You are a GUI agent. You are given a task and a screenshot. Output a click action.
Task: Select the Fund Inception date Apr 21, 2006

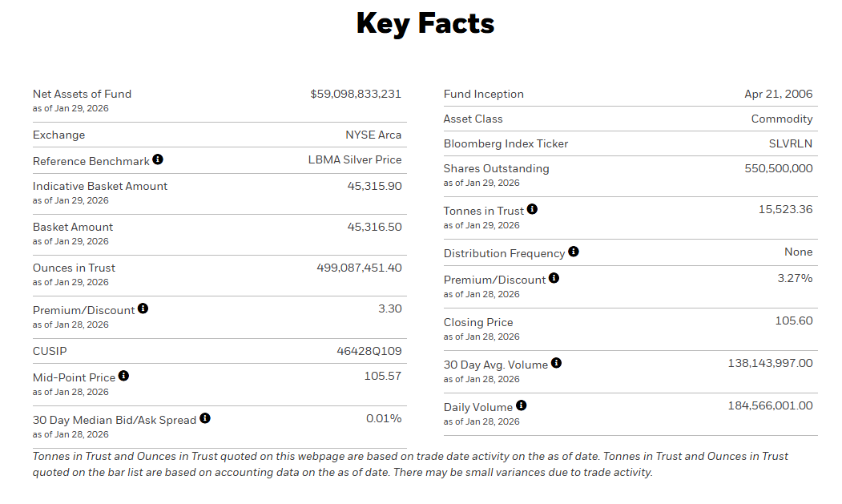click(x=778, y=94)
